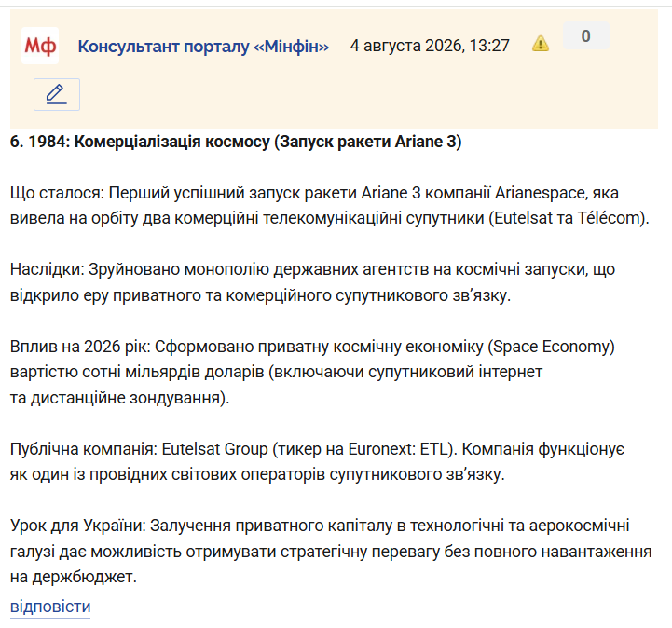Click the «Space Economy» phrase in parentheses
The image size is (672, 628).
pos(551,347)
